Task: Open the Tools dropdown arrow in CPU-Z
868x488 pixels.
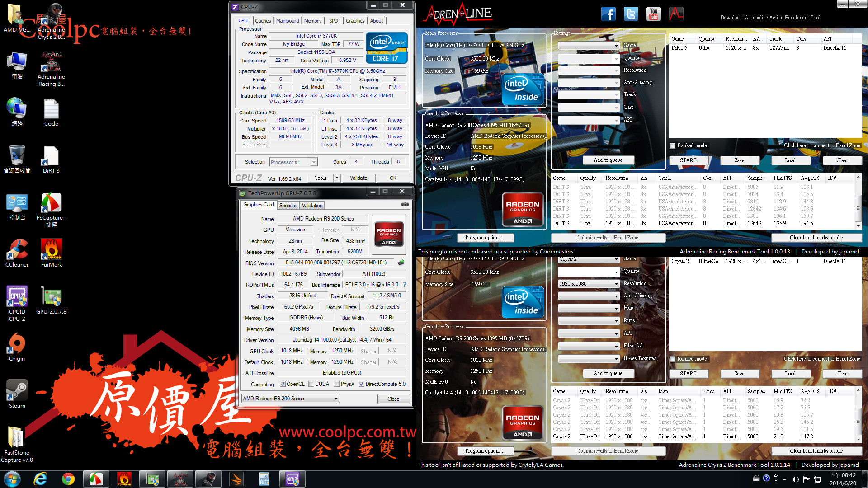Action: [x=336, y=178]
